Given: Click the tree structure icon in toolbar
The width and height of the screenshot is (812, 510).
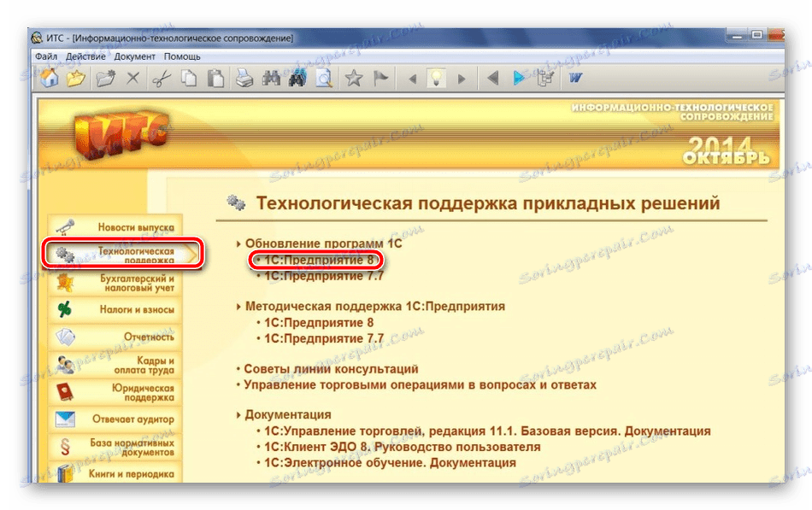Looking at the screenshot, I should pyautogui.click(x=545, y=79).
